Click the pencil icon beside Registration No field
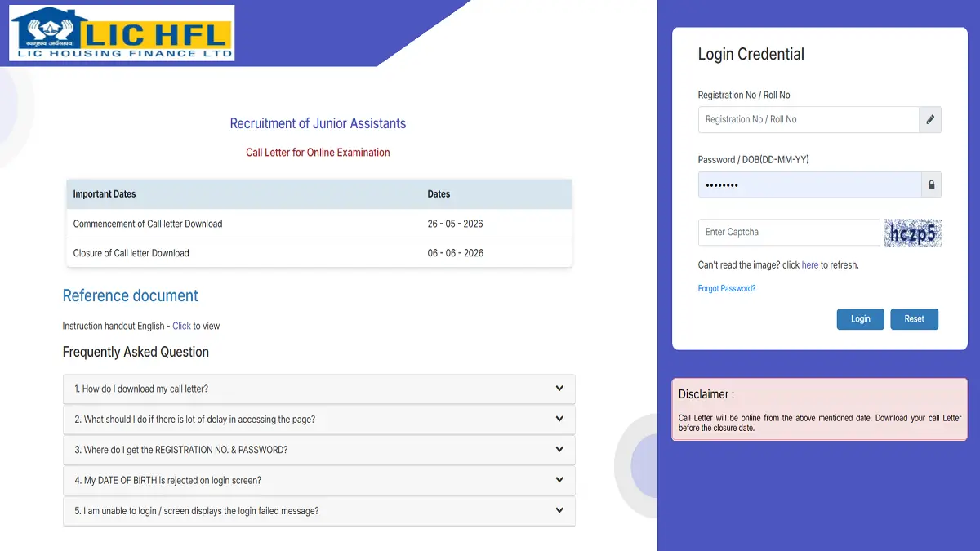Image resolution: width=980 pixels, height=551 pixels. 930,119
